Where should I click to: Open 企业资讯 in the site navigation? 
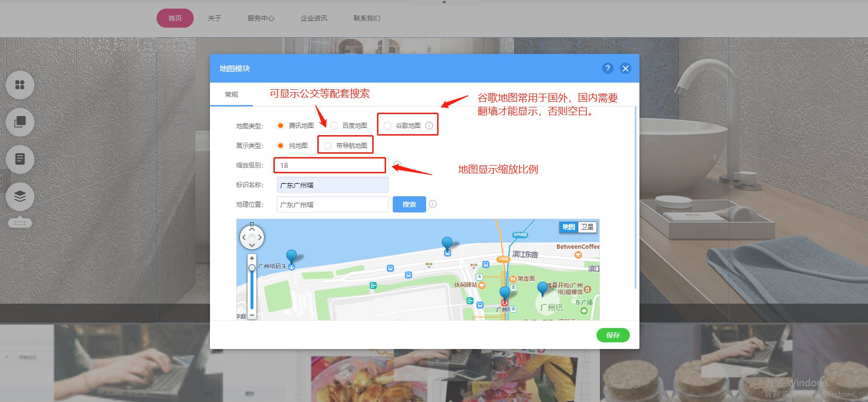[x=314, y=18]
